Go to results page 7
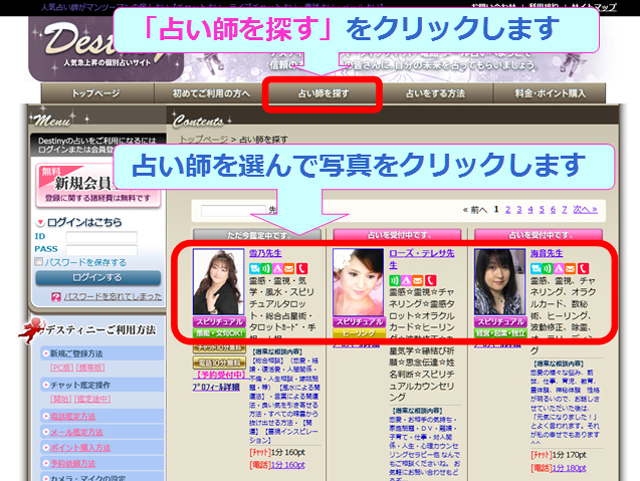The image size is (640, 481). coord(564,209)
